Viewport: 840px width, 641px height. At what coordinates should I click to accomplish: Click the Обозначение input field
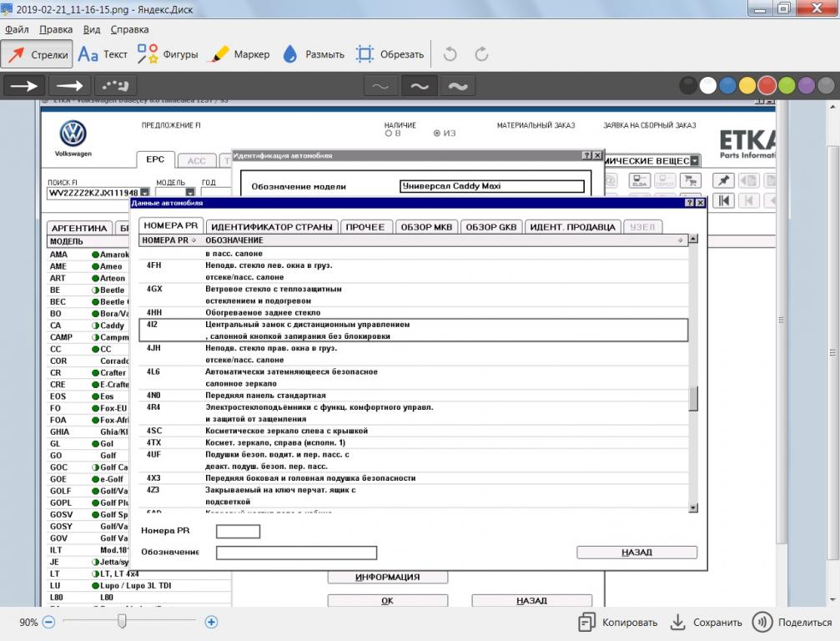pos(297,553)
